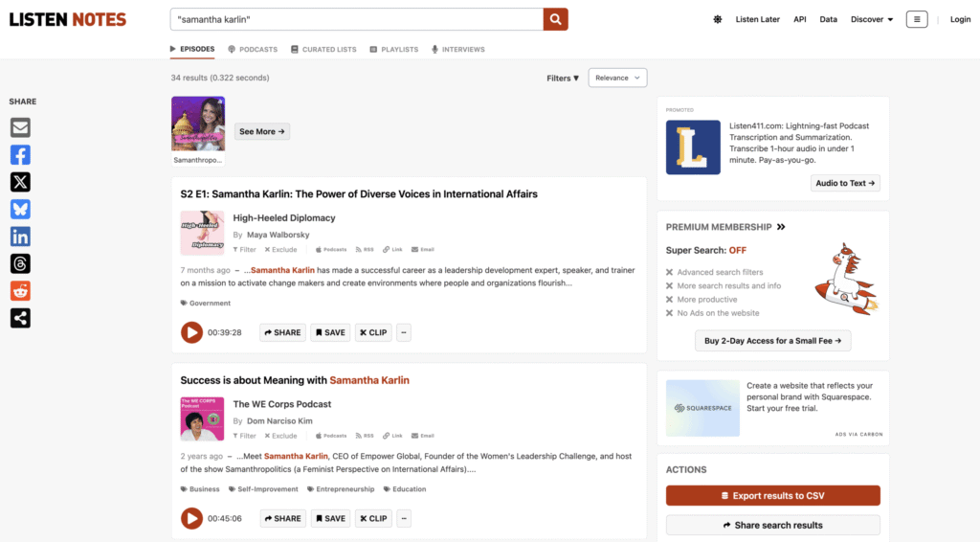The image size is (980, 542).
Task: Switch to the Podcasts tab
Action: (253, 50)
